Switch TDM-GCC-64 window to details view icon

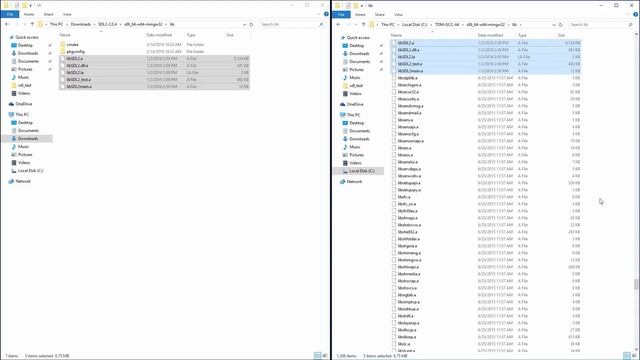coord(627,356)
